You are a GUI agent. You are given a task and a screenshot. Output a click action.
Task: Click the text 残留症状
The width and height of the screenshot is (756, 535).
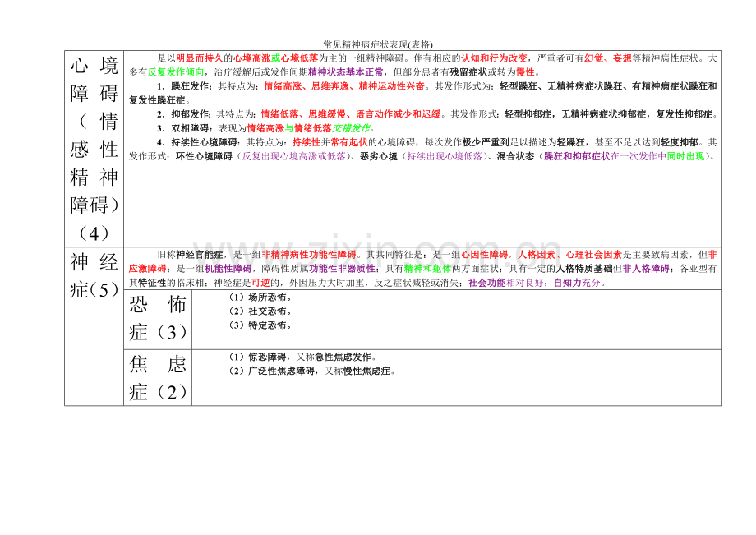click(468, 72)
